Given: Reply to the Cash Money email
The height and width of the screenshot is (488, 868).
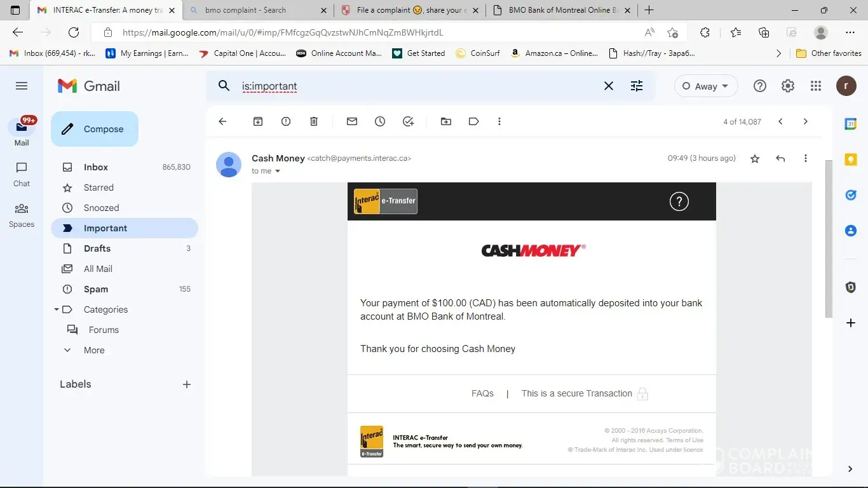Looking at the screenshot, I should [780, 158].
